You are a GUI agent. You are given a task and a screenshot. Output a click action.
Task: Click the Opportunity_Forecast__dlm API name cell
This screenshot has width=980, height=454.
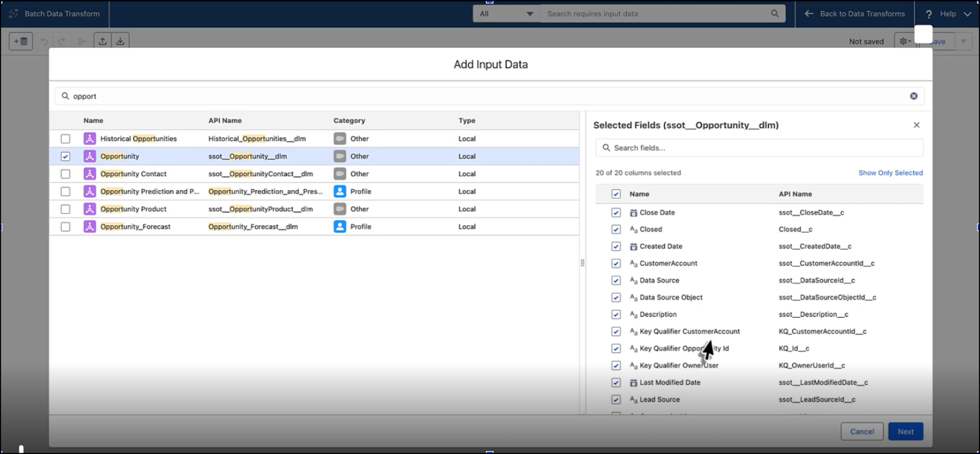(253, 226)
